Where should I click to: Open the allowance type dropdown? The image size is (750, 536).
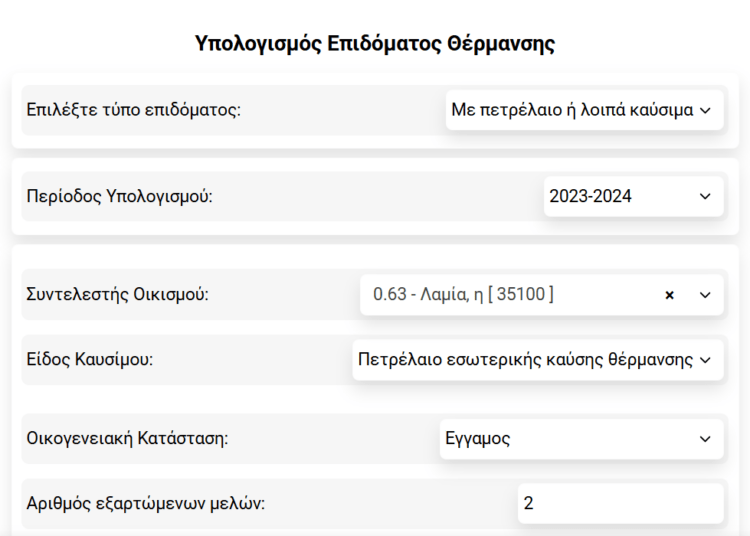[x=583, y=110]
